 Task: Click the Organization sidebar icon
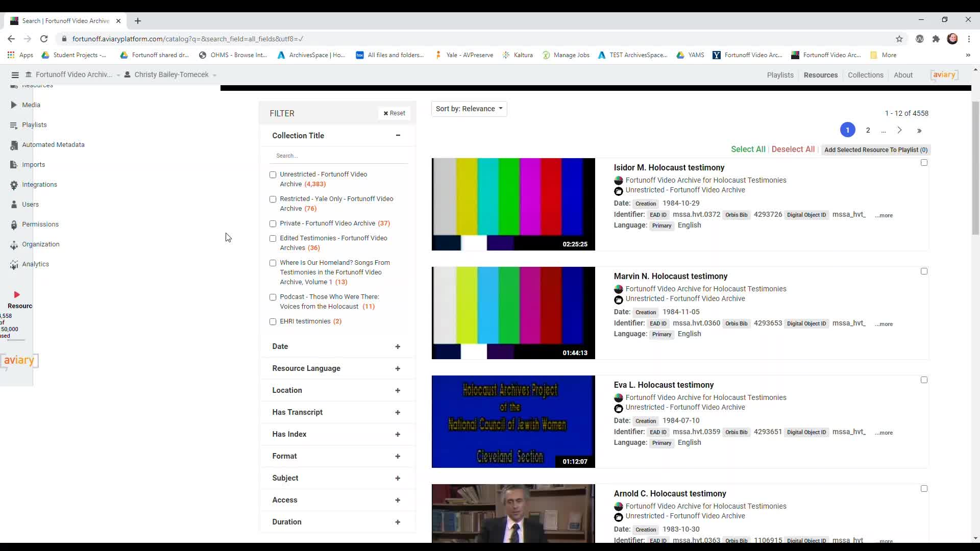(14, 244)
